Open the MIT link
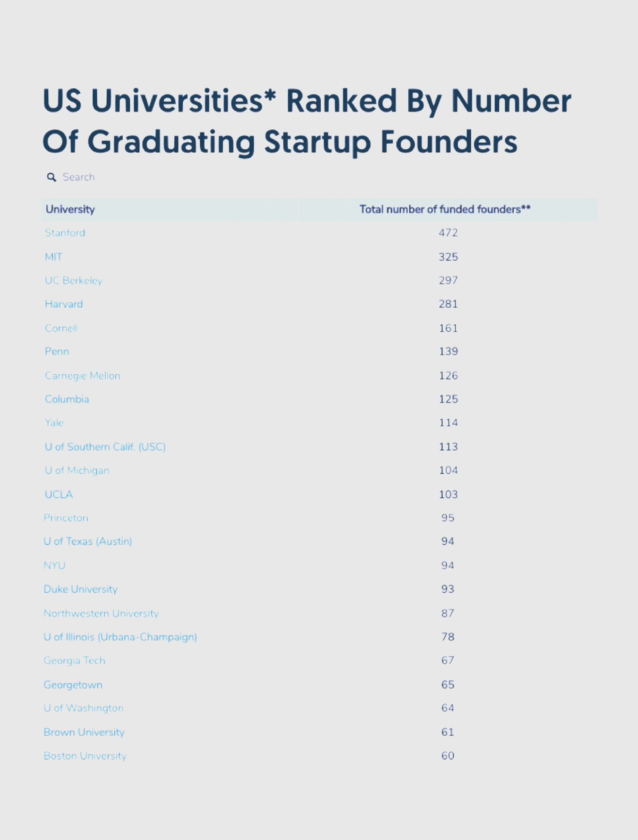This screenshot has height=840, width=638. (x=53, y=257)
